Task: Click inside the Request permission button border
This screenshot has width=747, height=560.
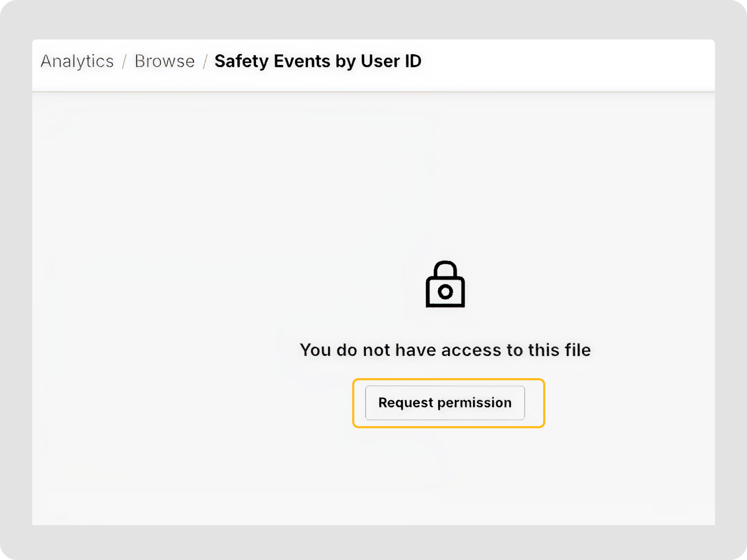Action: pos(445,402)
